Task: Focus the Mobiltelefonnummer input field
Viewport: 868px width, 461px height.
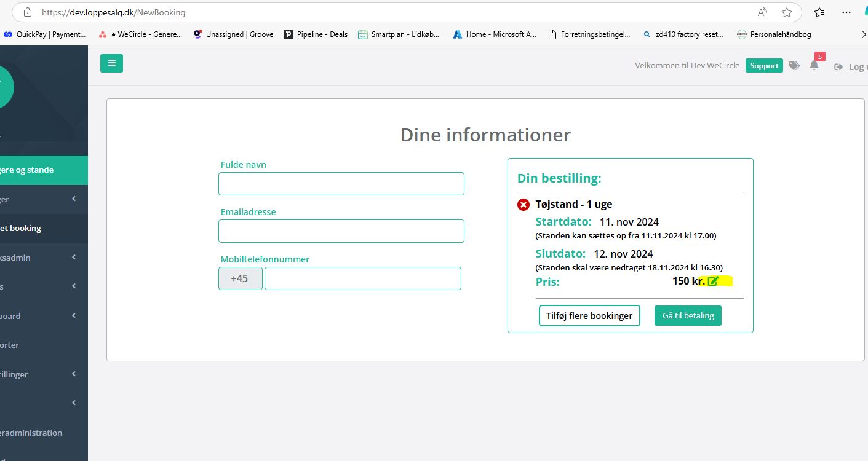Action: point(363,278)
